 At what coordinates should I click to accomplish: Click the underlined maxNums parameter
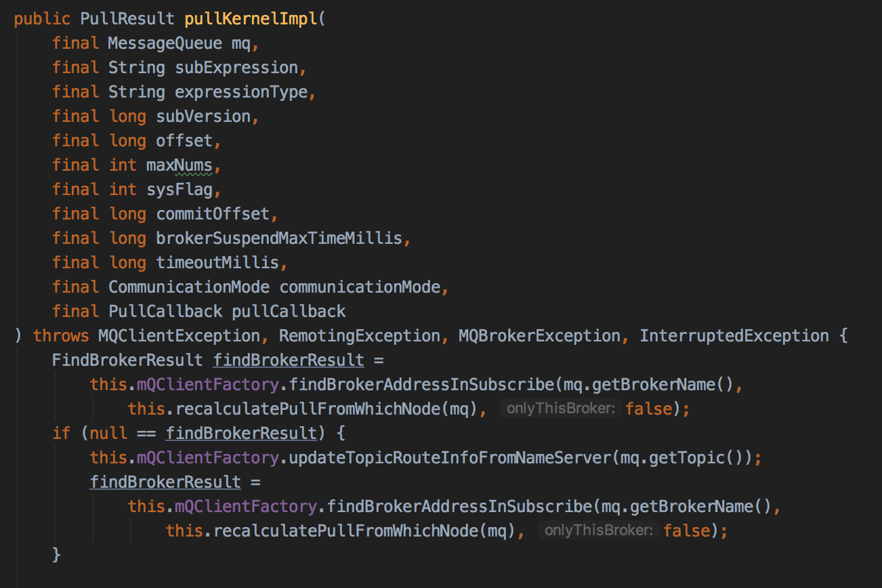pyautogui.click(x=180, y=165)
